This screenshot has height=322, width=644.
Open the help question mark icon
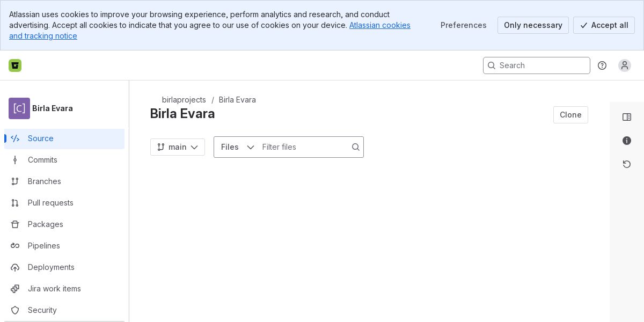tap(602, 65)
